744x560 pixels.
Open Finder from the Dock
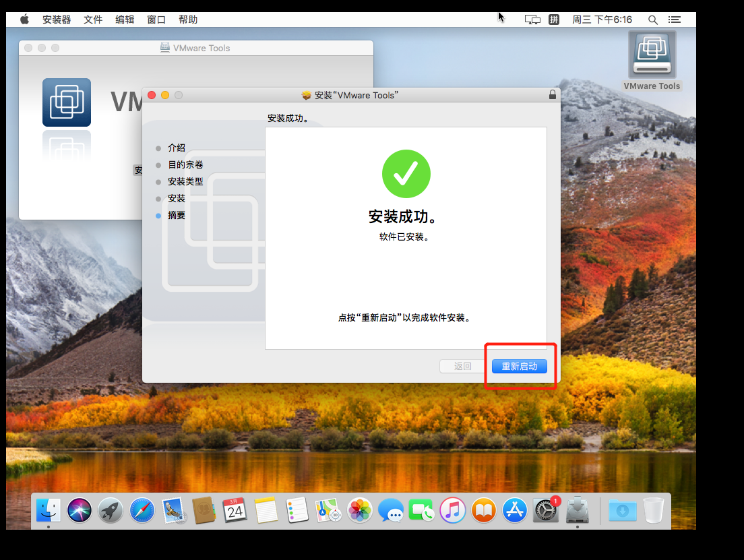click(x=49, y=511)
